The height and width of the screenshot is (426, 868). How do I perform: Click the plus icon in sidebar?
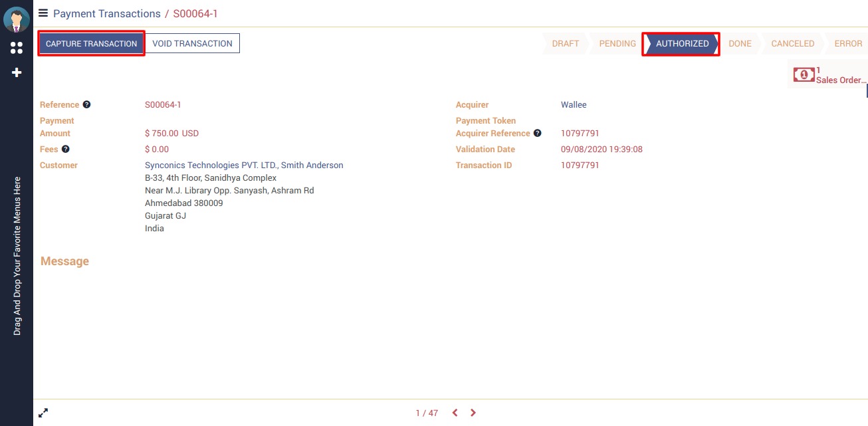click(17, 72)
